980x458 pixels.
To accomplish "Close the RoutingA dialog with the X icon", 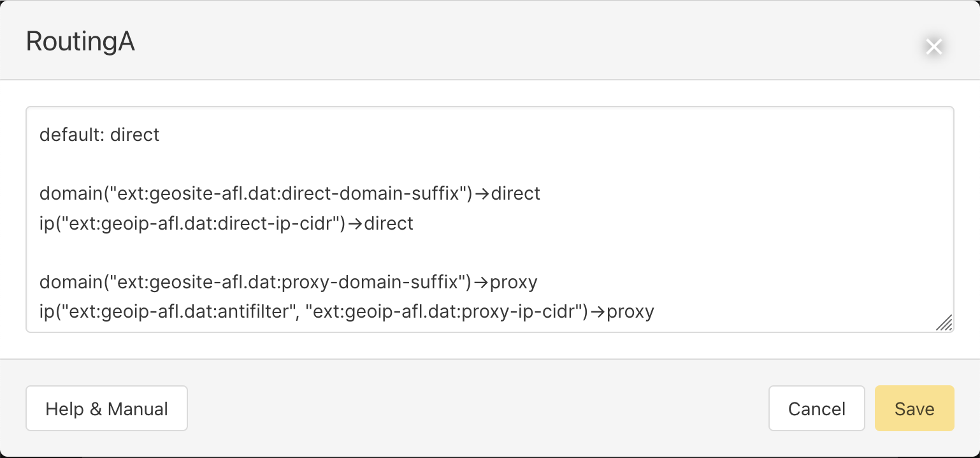I will tap(933, 47).
